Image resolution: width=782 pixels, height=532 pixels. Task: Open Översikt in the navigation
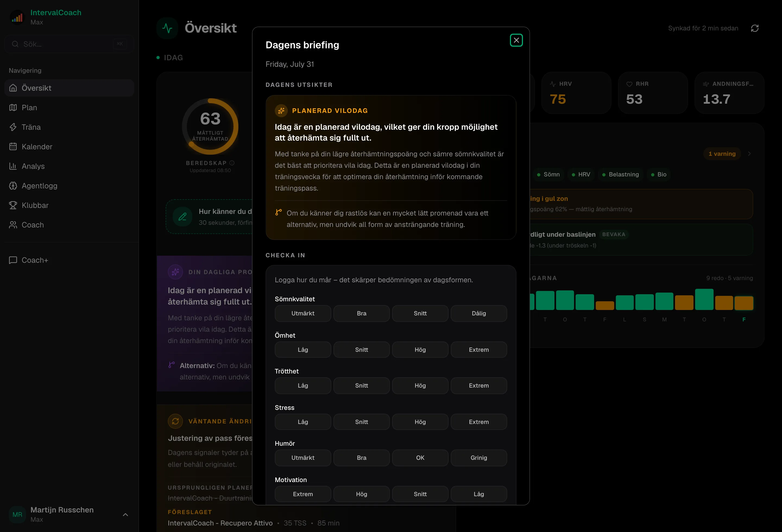pyautogui.click(x=69, y=88)
